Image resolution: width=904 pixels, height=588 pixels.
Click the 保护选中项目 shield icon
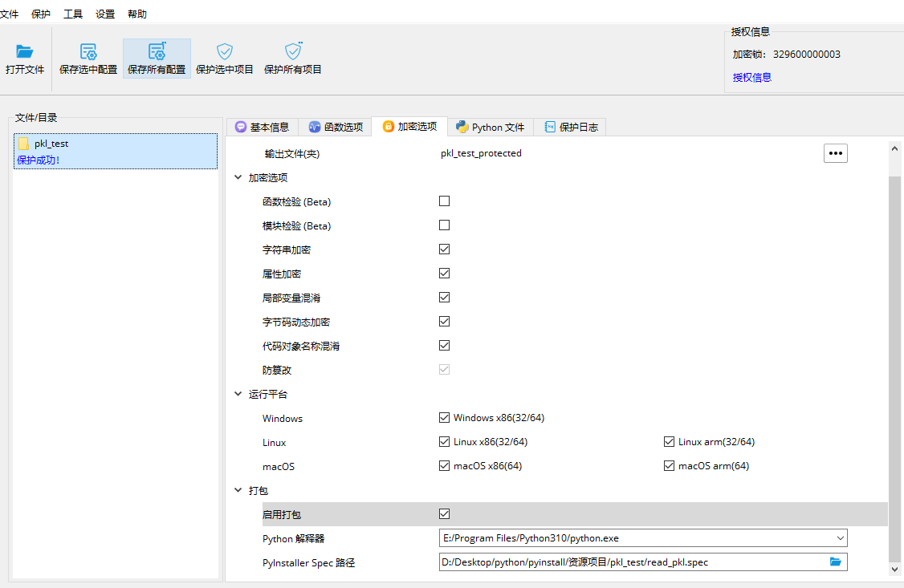point(225,52)
